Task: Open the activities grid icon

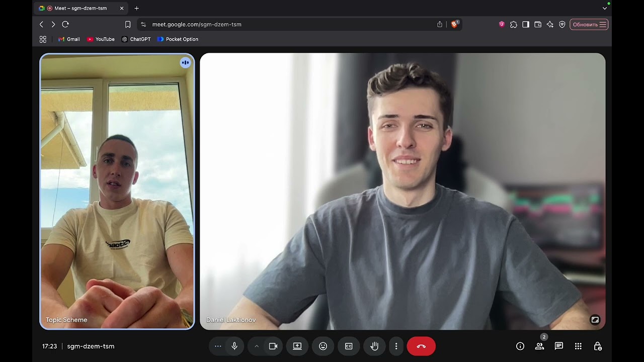Action: pyautogui.click(x=578, y=346)
